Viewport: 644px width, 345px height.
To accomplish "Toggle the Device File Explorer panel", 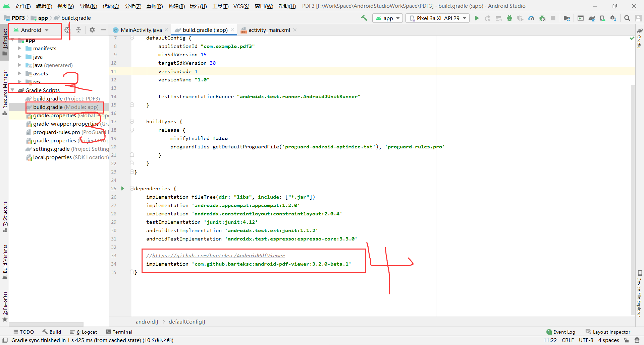I will click(x=639, y=293).
